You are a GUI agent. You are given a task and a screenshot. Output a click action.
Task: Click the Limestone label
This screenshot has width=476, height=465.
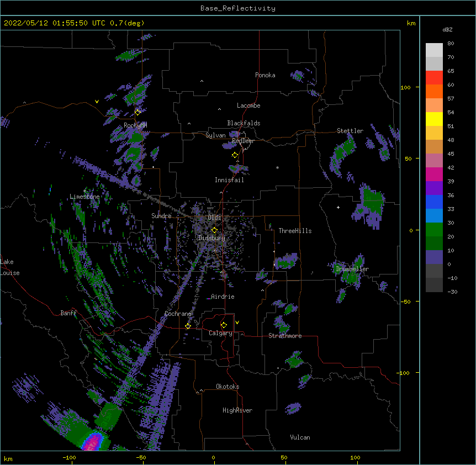click(84, 197)
